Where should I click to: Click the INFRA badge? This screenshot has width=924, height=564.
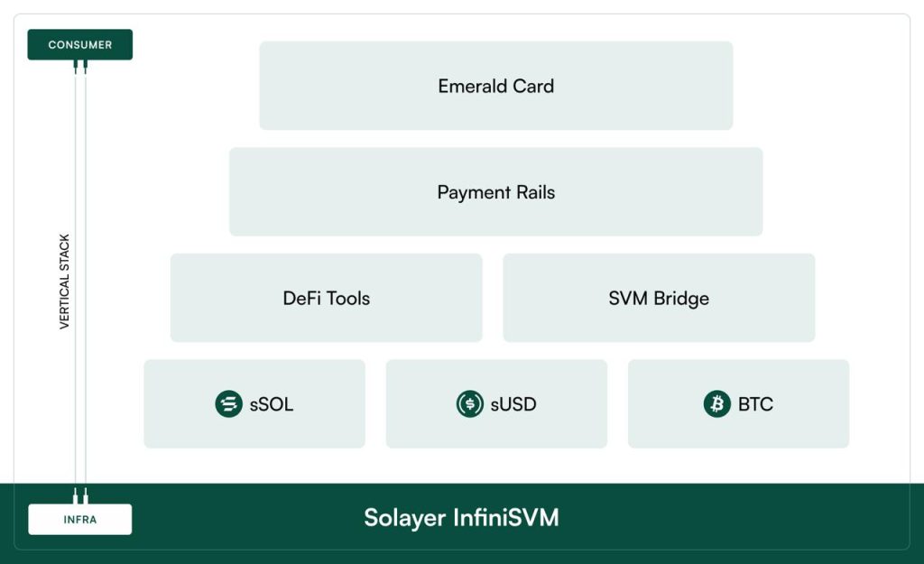[80, 520]
